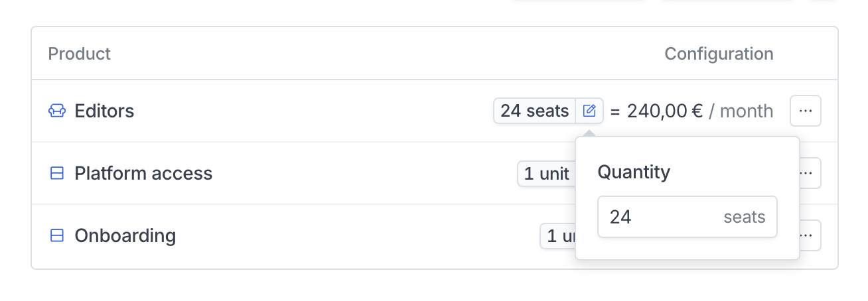Select the Editors product name
The height and width of the screenshot is (301, 868).
(104, 111)
